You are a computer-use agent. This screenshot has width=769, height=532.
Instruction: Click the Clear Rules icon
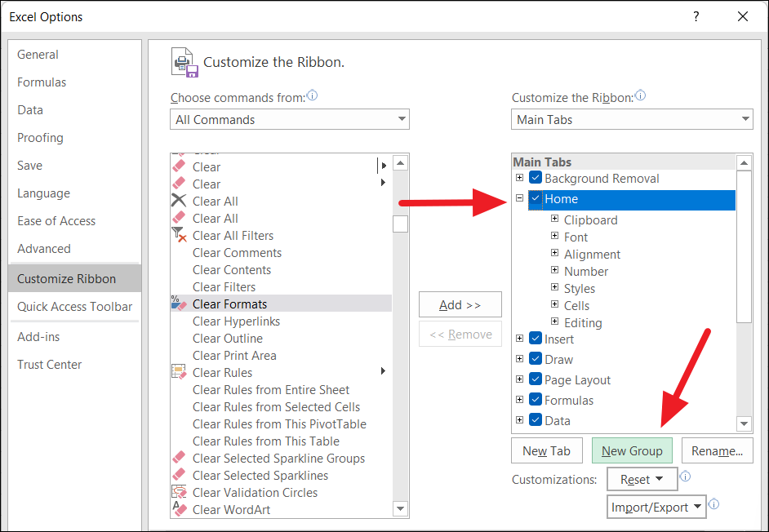(179, 371)
